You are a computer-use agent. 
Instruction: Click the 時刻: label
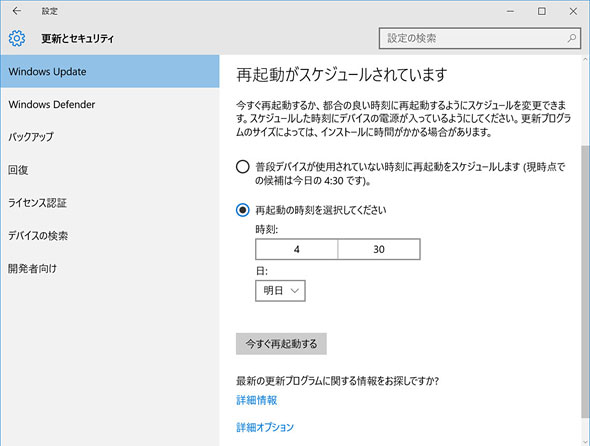pos(266,229)
